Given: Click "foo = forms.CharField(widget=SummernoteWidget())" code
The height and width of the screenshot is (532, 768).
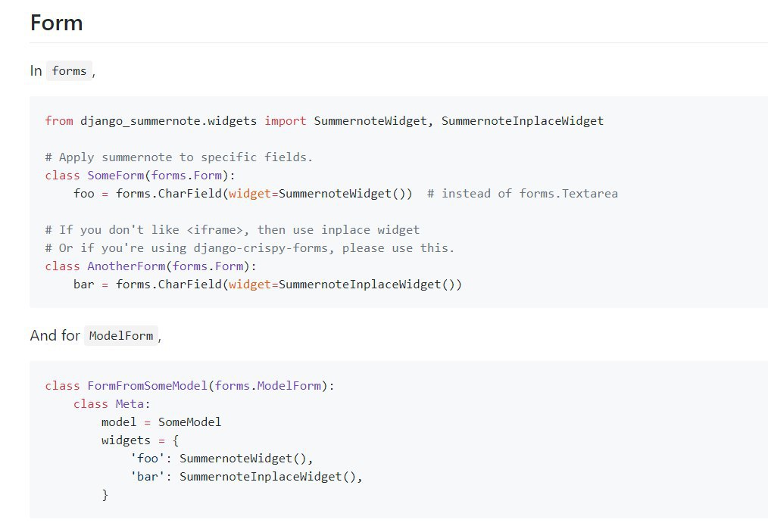Looking at the screenshot, I should [243, 193].
